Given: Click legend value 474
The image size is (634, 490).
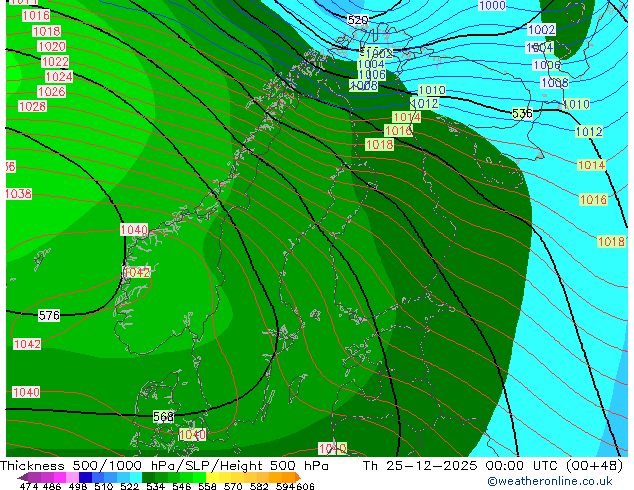Looking at the screenshot, I should pyautogui.click(x=29, y=487).
